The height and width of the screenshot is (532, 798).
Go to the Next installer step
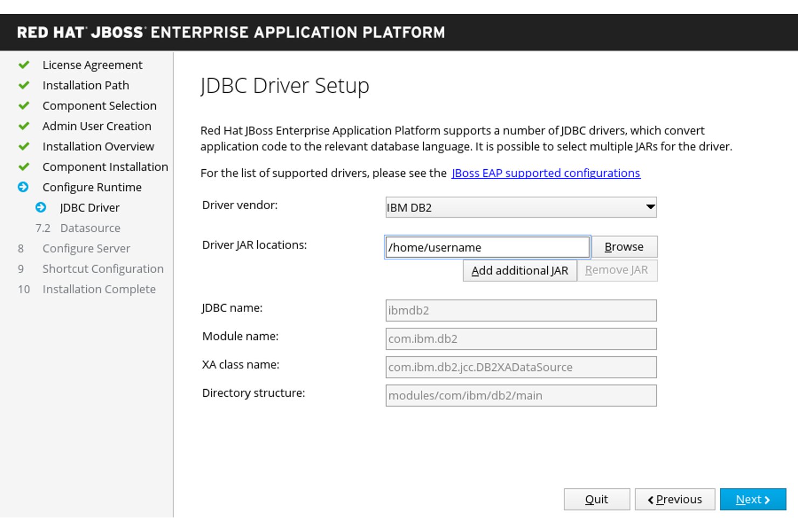(x=753, y=500)
